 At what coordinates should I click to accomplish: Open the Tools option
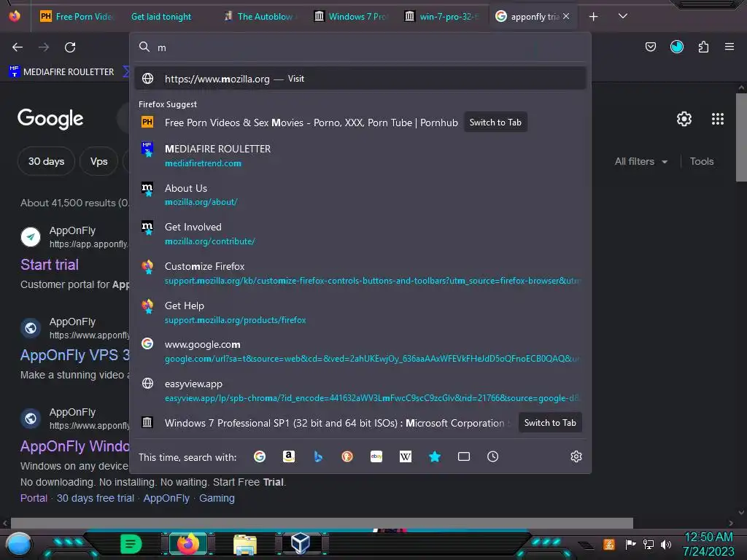click(x=702, y=161)
